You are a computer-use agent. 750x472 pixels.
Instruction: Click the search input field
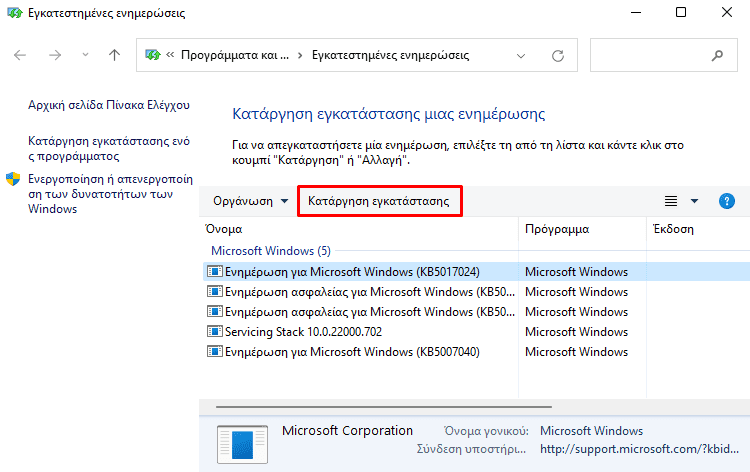tap(663, 55)
